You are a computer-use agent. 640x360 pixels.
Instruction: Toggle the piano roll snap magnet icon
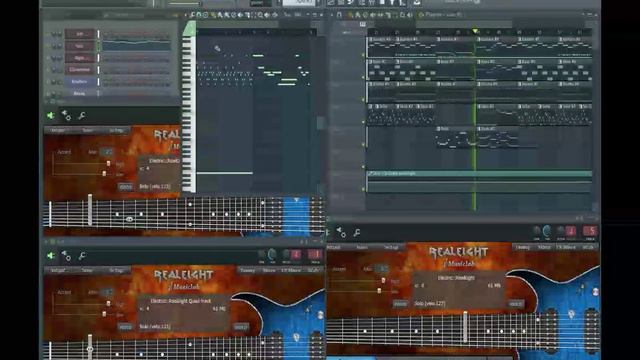(x=199, y=15)
